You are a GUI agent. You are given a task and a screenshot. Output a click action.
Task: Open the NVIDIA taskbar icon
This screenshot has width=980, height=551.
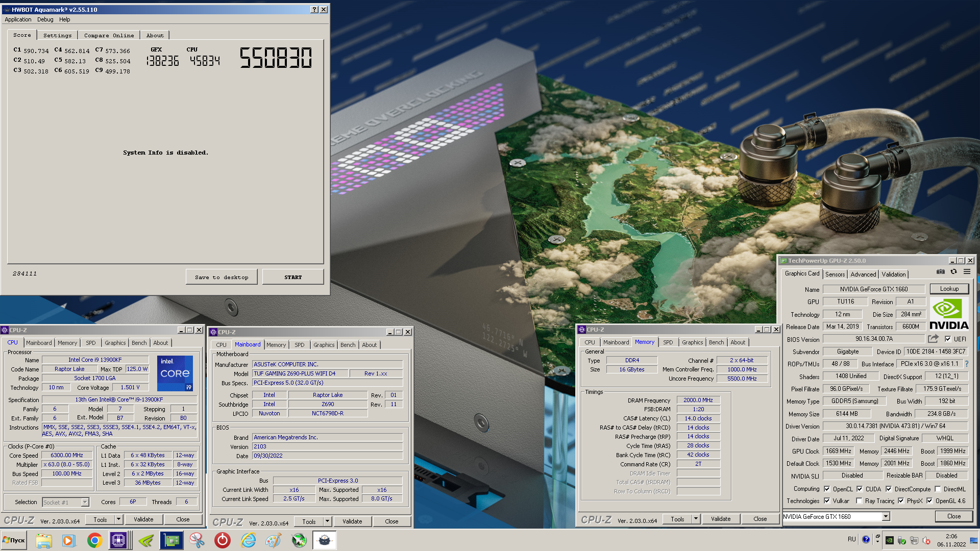click(146, 540)
